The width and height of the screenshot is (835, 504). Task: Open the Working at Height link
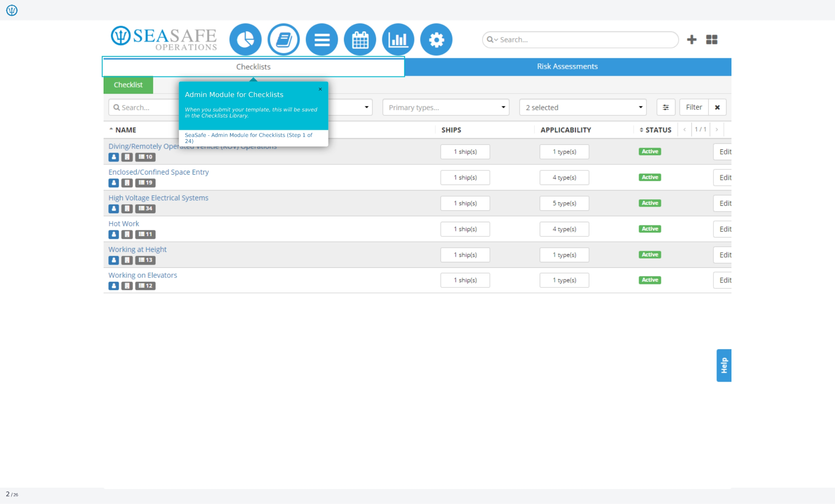[x=138, y=250]
